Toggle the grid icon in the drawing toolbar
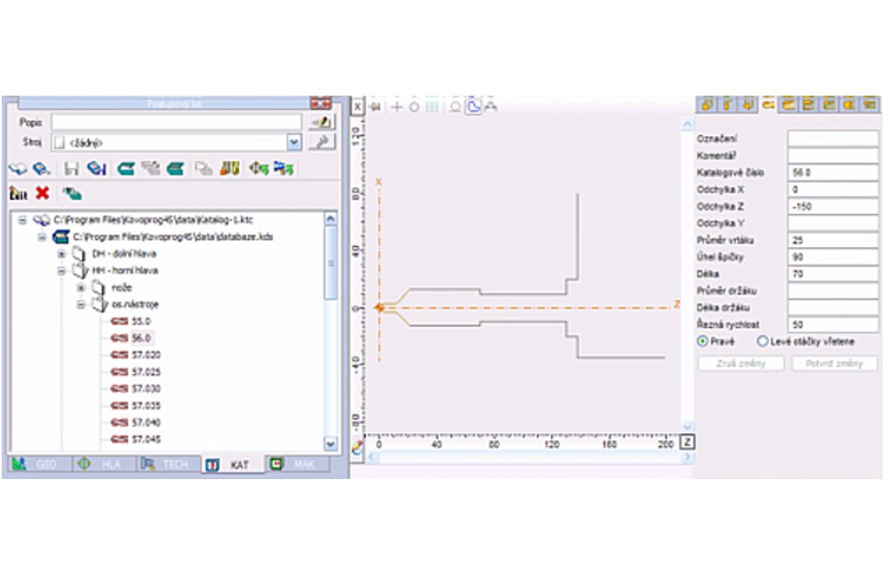886x588 pixels. point(432,107)
